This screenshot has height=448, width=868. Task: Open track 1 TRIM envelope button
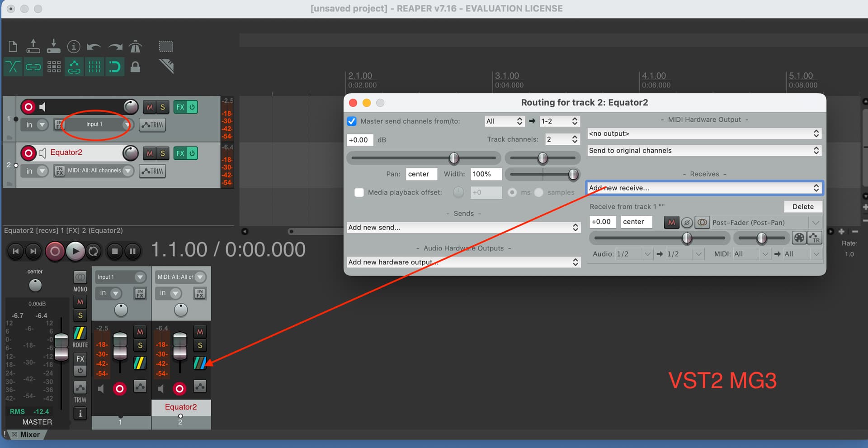(152, 125)
